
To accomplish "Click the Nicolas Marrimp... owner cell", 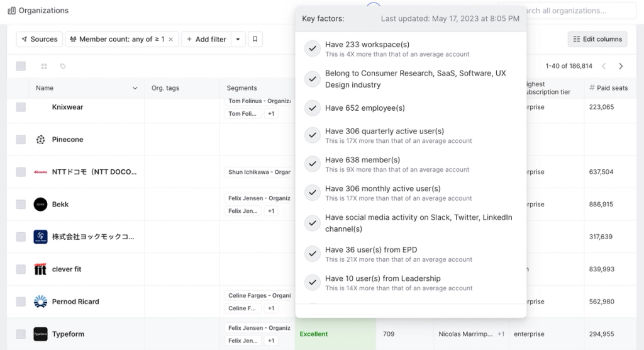I will click(465, 334).
